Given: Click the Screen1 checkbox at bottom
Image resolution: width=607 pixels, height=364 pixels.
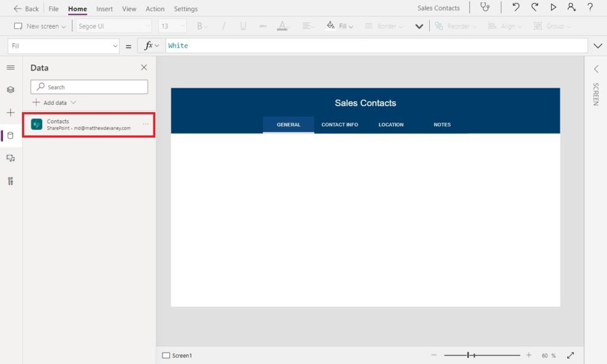Looking at the screenshot, I should point(166,355).
